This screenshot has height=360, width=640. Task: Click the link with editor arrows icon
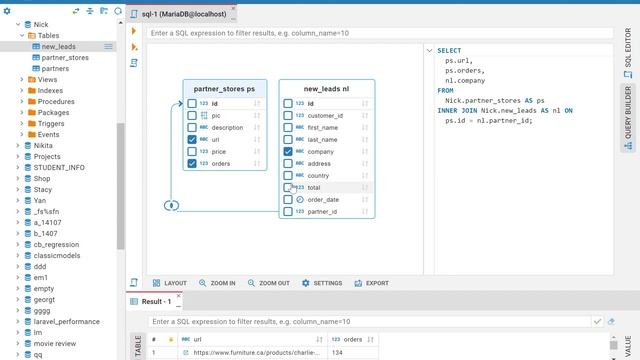[76, 11]
